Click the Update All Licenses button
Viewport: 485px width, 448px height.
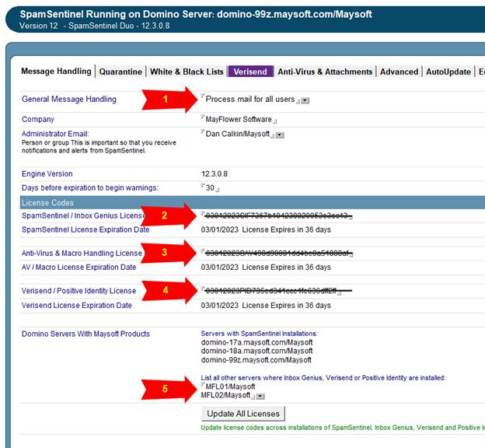243,414
